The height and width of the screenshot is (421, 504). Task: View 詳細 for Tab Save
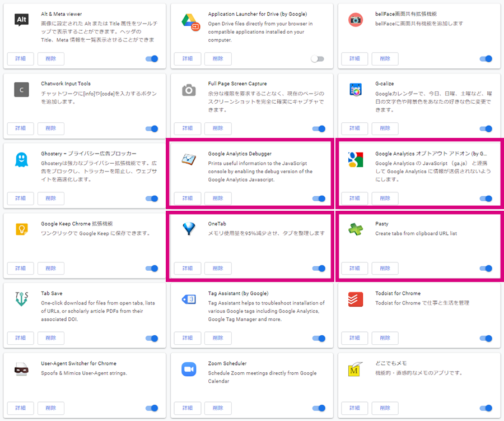pyautogui.click(x=21, y=338)
